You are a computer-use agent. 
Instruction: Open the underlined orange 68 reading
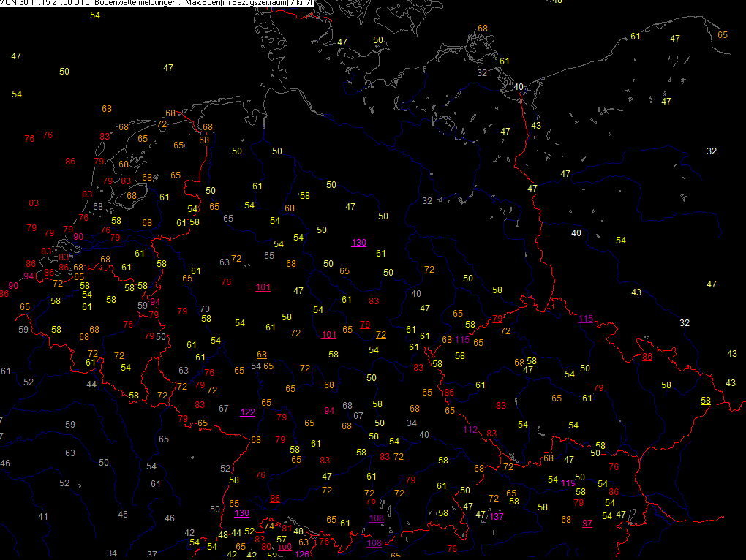pyautogui.click(x=262, y=355)
